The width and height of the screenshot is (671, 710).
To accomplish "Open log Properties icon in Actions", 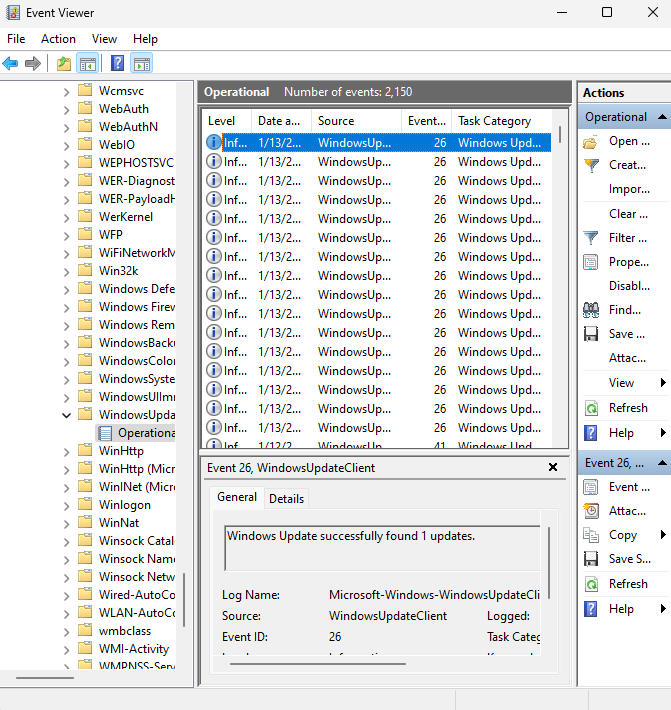I will pyautogui.click(x=590, y=262).
